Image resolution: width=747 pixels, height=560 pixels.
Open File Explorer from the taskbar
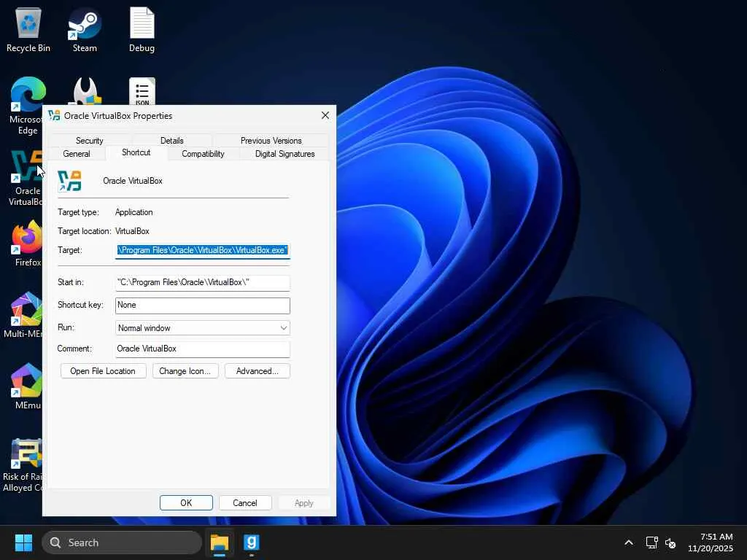click(x=220, y=542)
